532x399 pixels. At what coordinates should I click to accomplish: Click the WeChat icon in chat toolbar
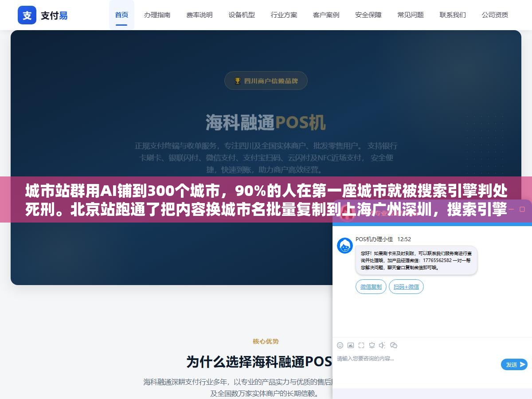394,345
